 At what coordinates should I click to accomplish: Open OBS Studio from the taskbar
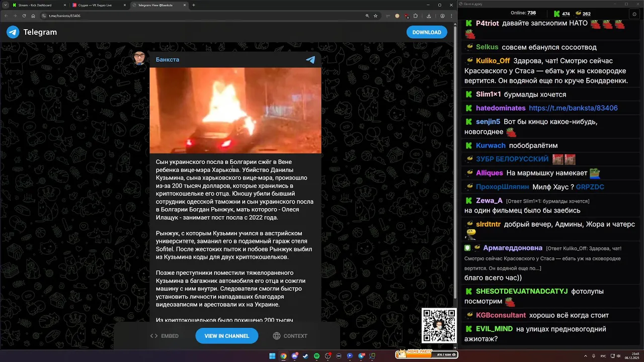(x=328, y=356)
